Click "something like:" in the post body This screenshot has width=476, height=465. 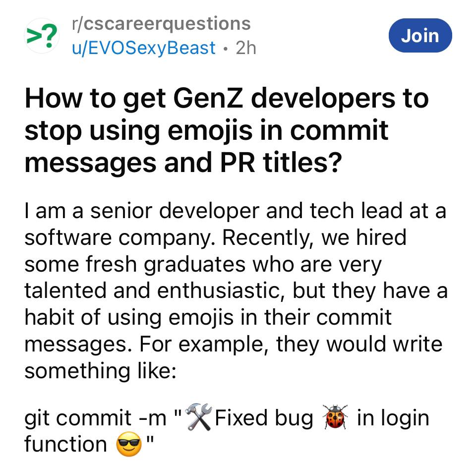(x=100, y=370)
